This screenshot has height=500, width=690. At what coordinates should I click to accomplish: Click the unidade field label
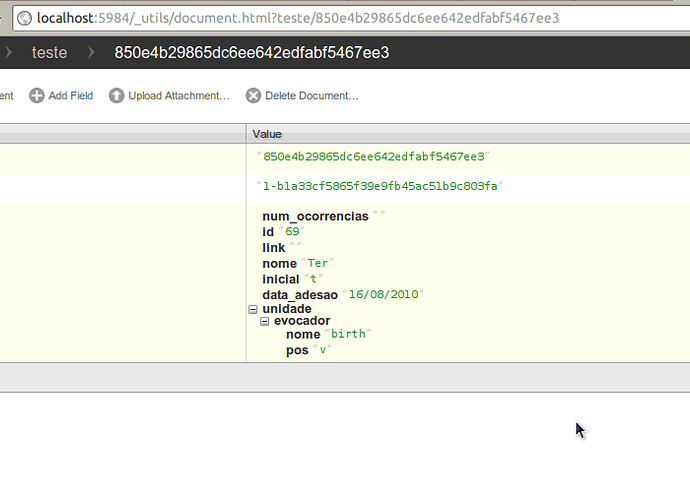coord(287,309)
